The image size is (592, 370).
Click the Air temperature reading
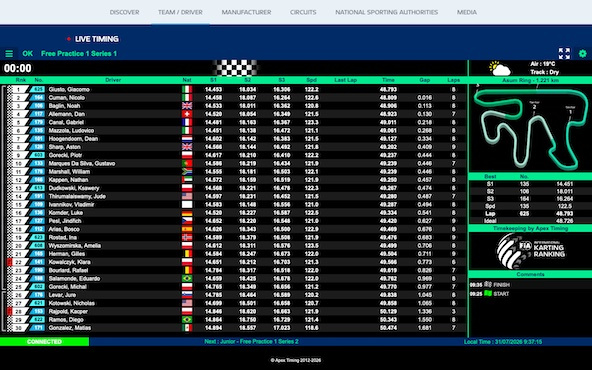point(543,64)
